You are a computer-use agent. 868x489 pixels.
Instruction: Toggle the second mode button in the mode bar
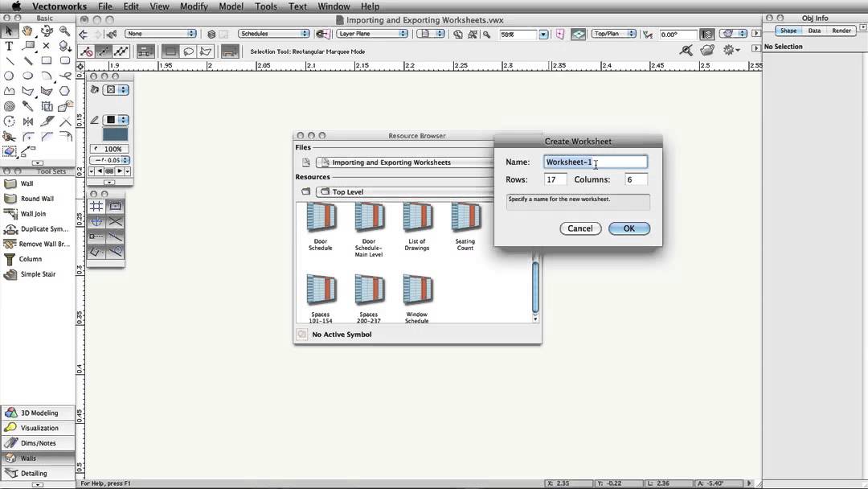(x=104, y=51)
